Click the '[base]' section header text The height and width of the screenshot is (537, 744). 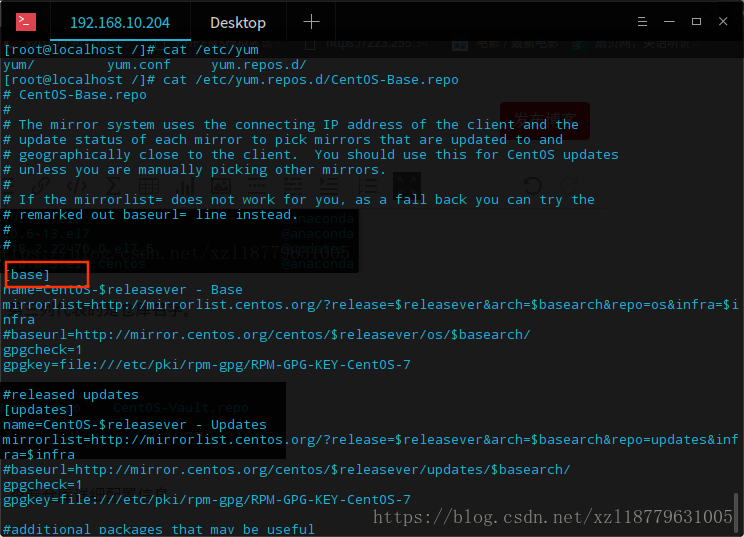tap(27, 275)
